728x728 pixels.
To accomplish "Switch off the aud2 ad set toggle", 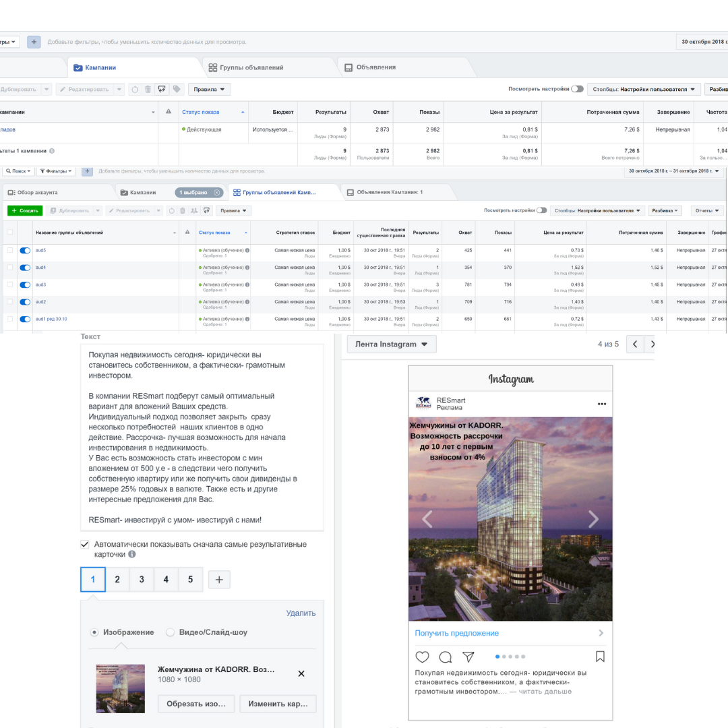I will point(25,302).
